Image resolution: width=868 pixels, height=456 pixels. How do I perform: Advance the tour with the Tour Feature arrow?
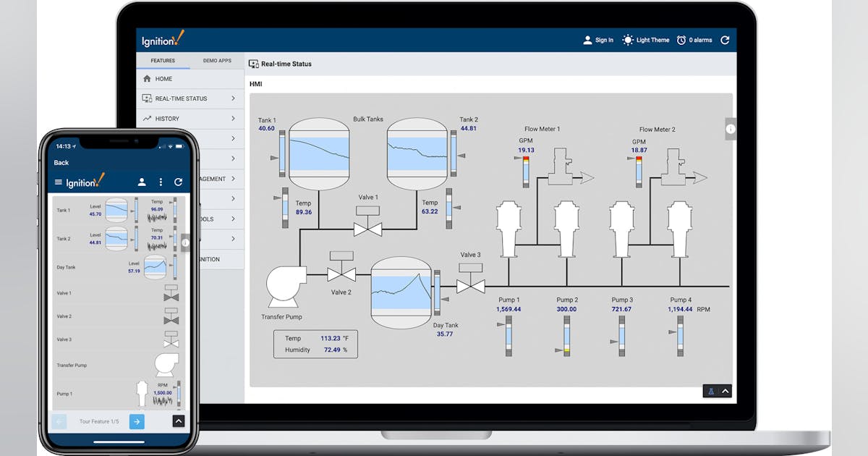coord(137,421)
